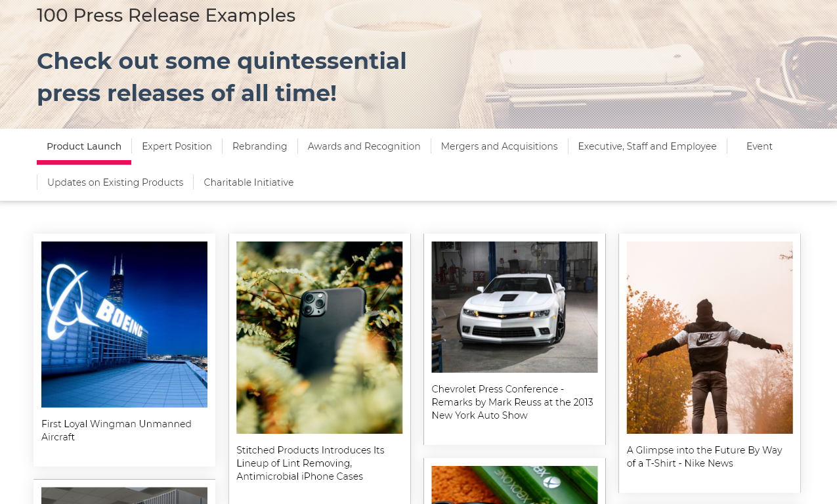Open the Stitched Products iPhone Cases article link

311,463
